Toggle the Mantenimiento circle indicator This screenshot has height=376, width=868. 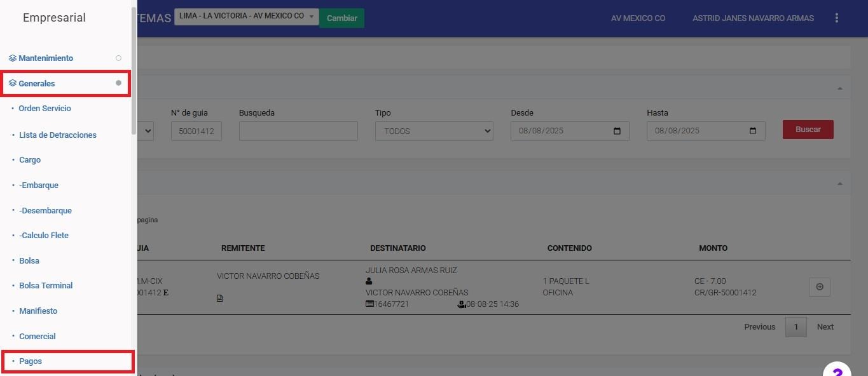[x=118, y=58]
